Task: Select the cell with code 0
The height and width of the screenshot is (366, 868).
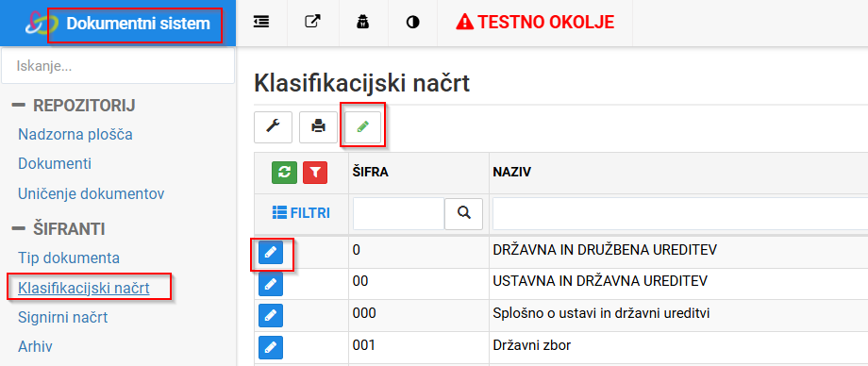Action: 419,253
